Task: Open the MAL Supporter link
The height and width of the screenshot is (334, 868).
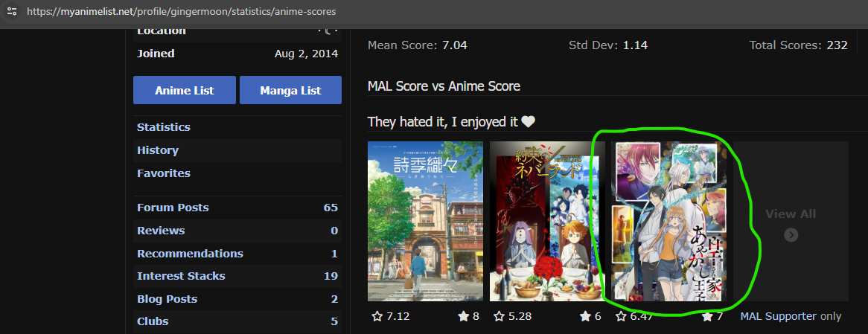Action: point(779,316)
